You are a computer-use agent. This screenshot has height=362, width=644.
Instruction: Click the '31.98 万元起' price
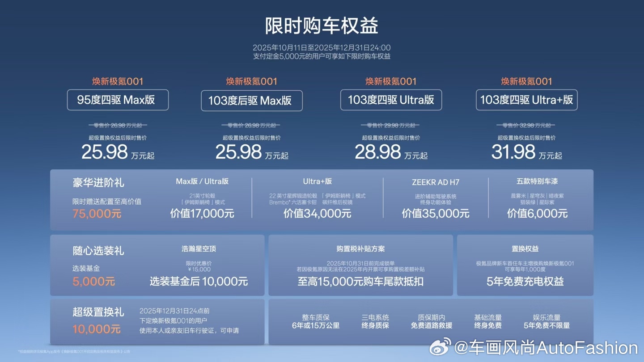click(x=526, y=152)
